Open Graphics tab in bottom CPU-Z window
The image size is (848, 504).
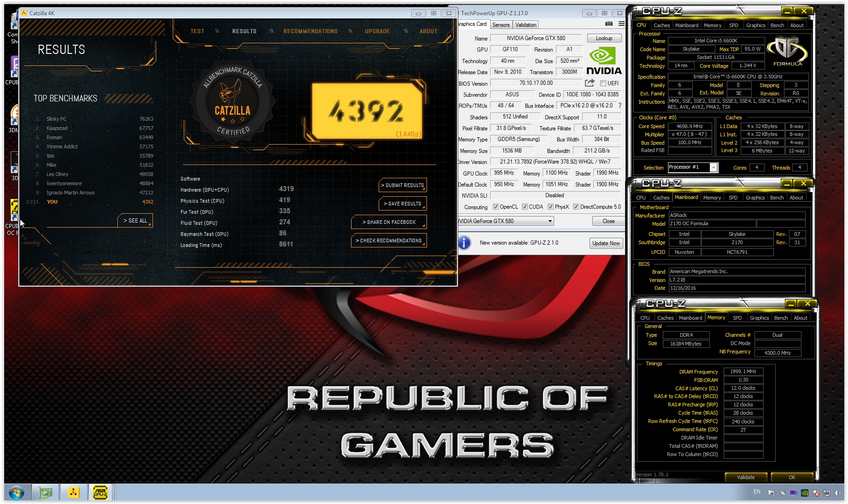(x=759, y=318)
